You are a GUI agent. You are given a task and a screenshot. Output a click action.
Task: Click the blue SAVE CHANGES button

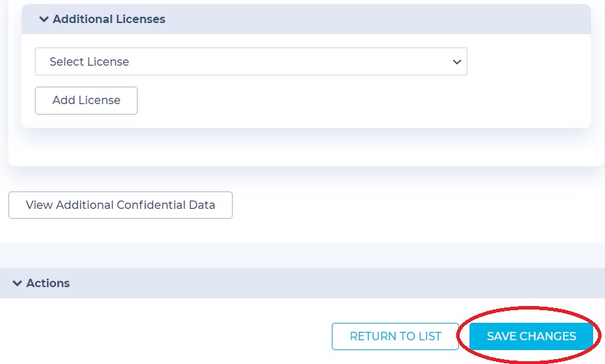click(x=531, y=336)
